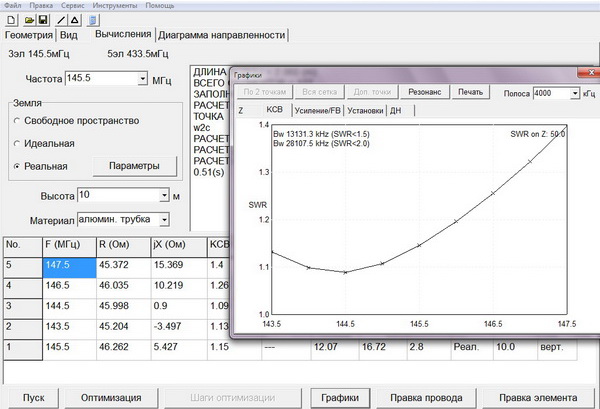Switch to Усиление/FB graph tab
This screenshot has height=409, width=600.
(x=318, y=111)
